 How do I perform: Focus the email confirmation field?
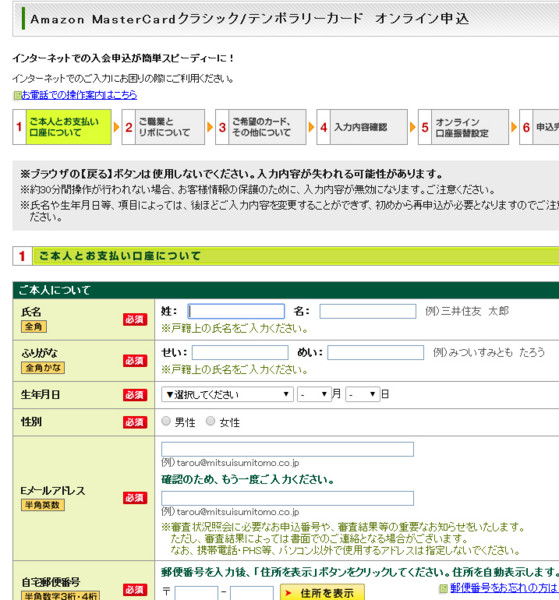coord(287,498)
